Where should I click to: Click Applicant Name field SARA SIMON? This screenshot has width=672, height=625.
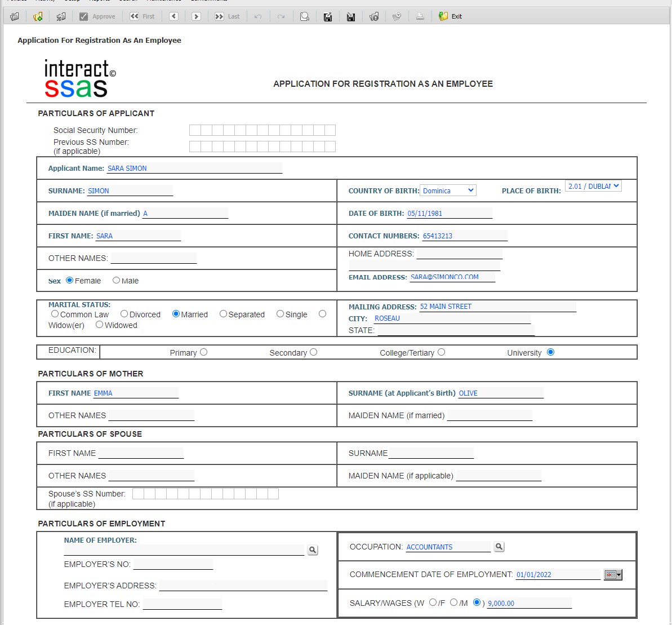pos(194,168)
